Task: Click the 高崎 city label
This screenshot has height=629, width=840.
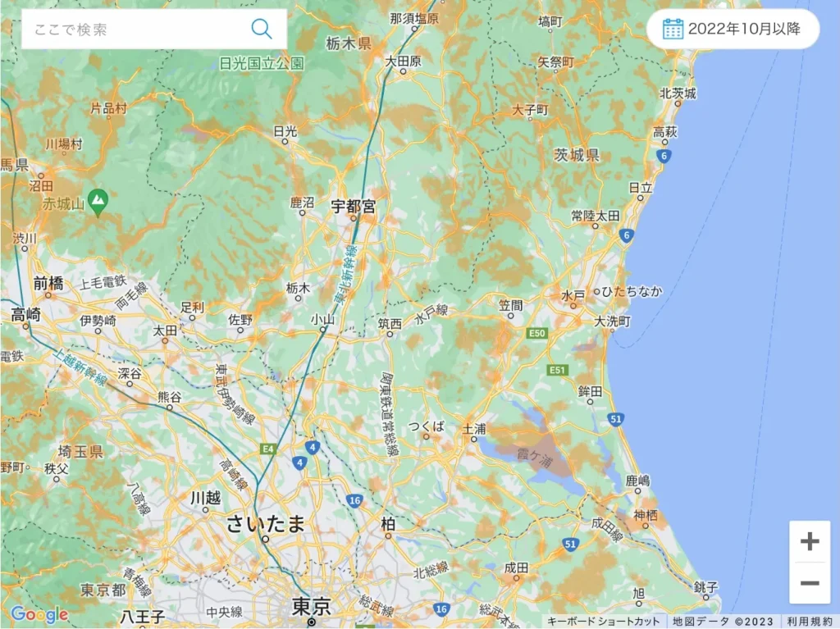Action: point(25,315)
